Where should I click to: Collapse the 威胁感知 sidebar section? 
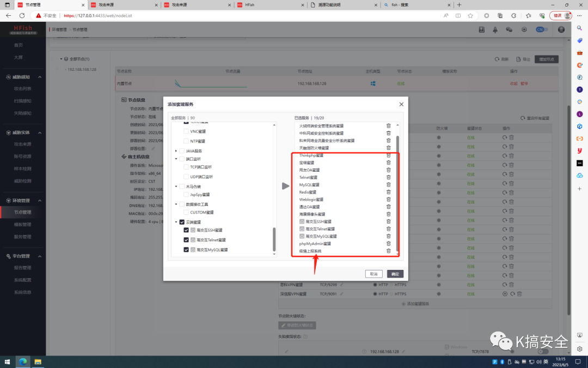(40, 77)
